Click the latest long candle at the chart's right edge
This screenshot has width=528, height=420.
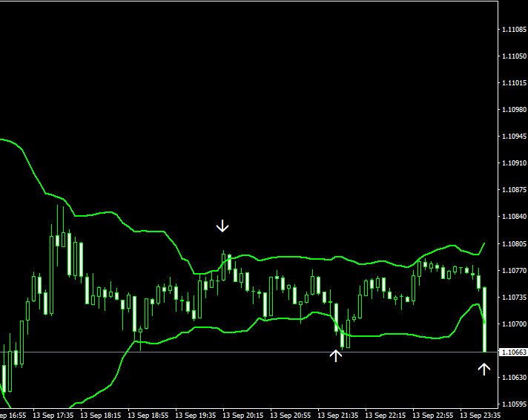click(x=484, y=320)
